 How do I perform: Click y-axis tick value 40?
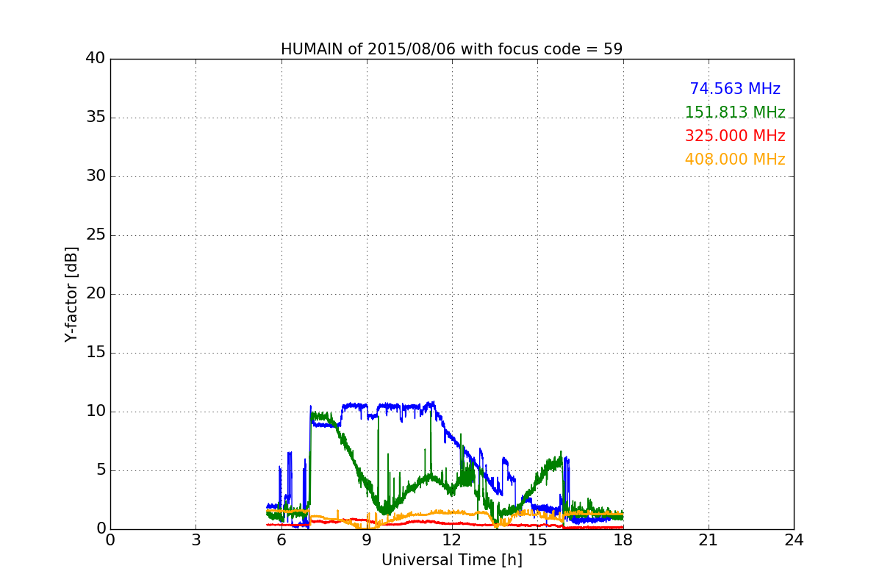coord(96,59)
